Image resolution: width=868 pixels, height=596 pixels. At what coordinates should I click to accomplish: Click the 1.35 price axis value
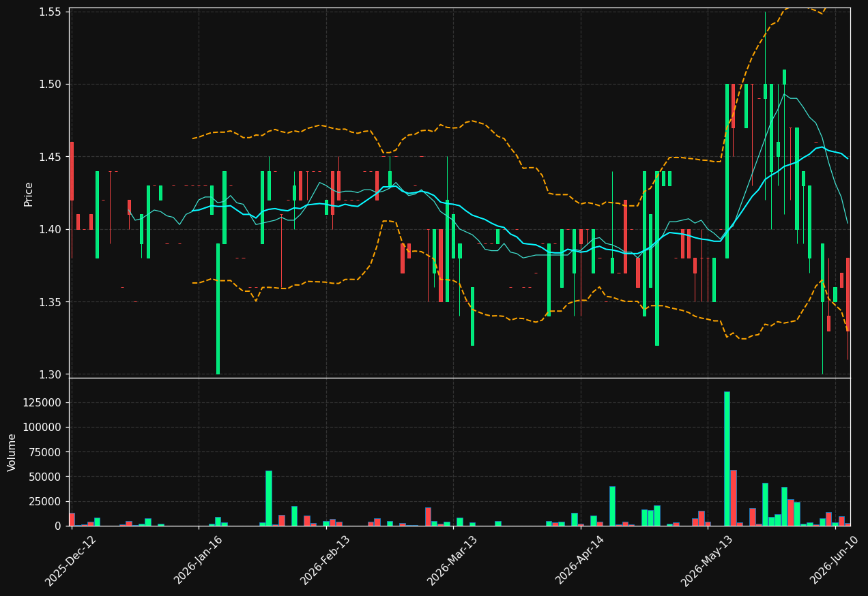point(50,302)
